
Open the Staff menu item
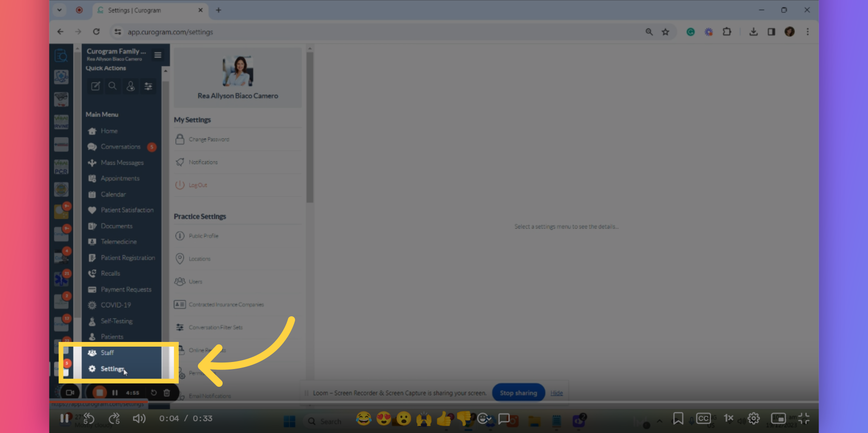(x=107, y=352)
